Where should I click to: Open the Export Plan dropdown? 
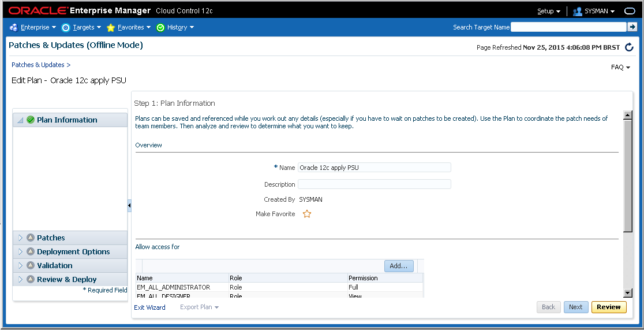[199, 307]
